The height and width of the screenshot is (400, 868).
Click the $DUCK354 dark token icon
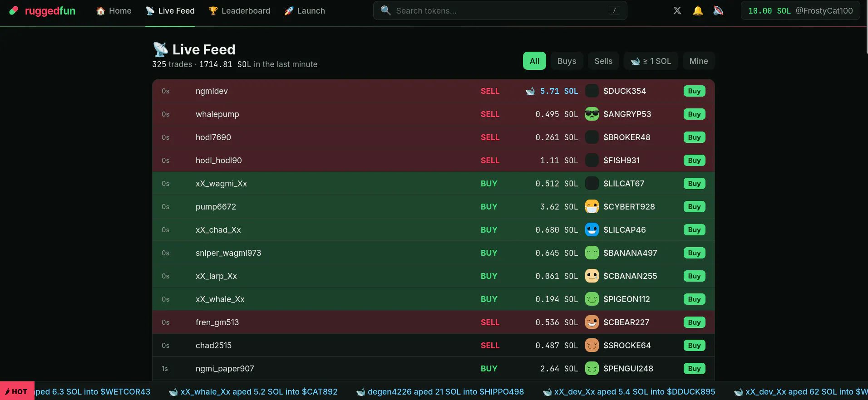(592, 91)
